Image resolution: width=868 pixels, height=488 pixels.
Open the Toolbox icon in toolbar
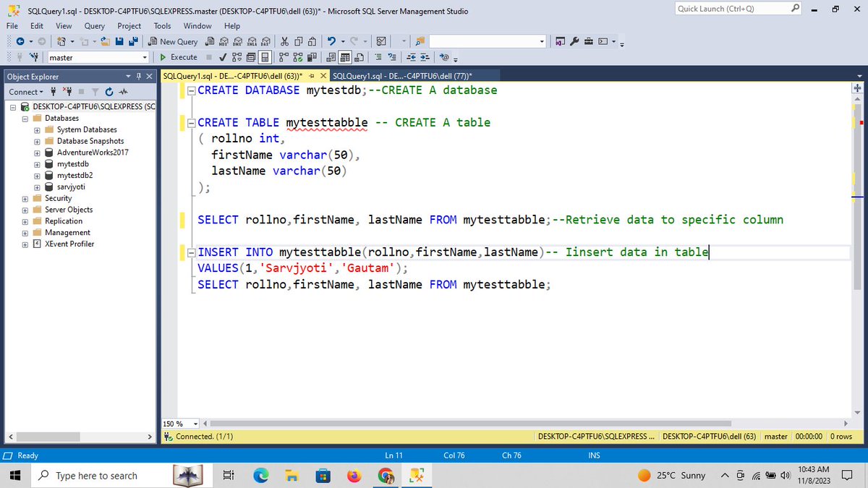[588, 42]
